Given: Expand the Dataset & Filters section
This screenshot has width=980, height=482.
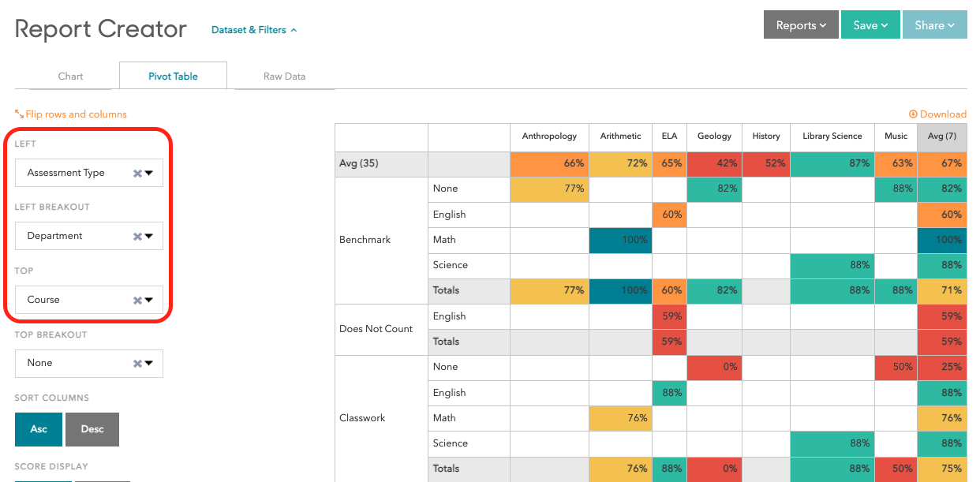Looking at the screenshot, I should (x=254, y=30).
